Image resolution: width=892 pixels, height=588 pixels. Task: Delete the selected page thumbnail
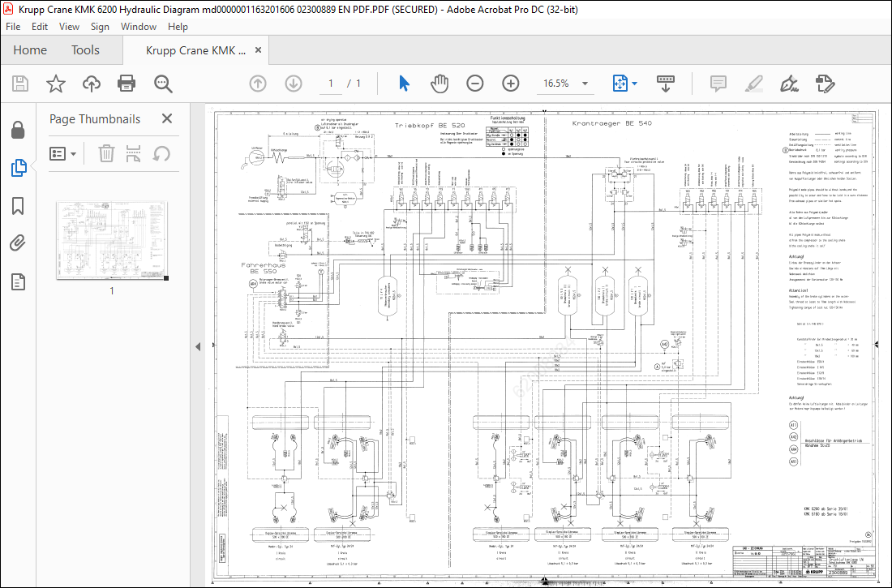106,153
